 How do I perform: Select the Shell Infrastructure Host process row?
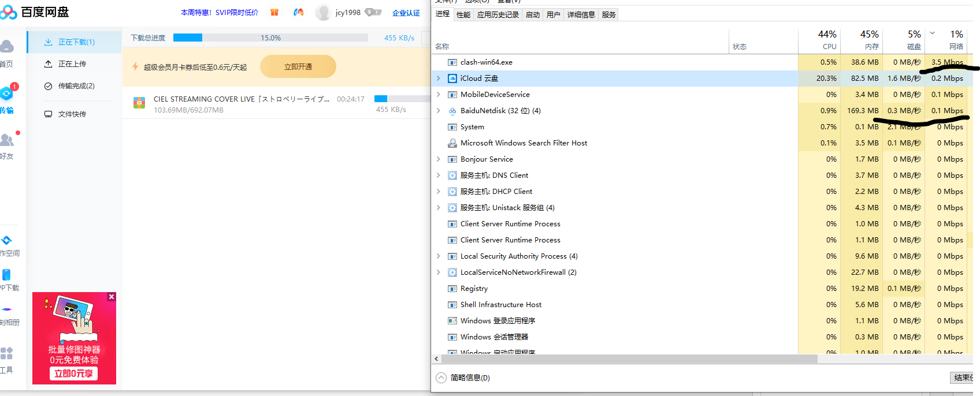coord(702,305)
